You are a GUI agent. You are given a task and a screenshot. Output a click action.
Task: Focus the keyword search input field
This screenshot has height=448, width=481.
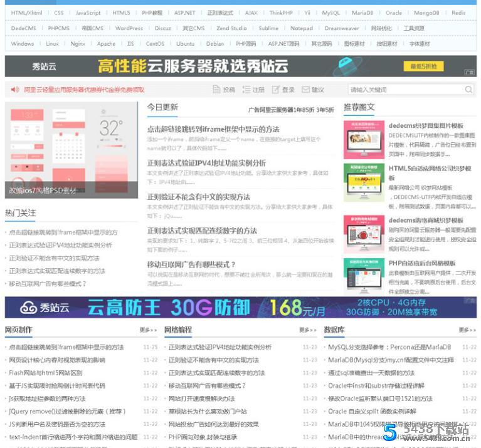[x=407, y=90]
